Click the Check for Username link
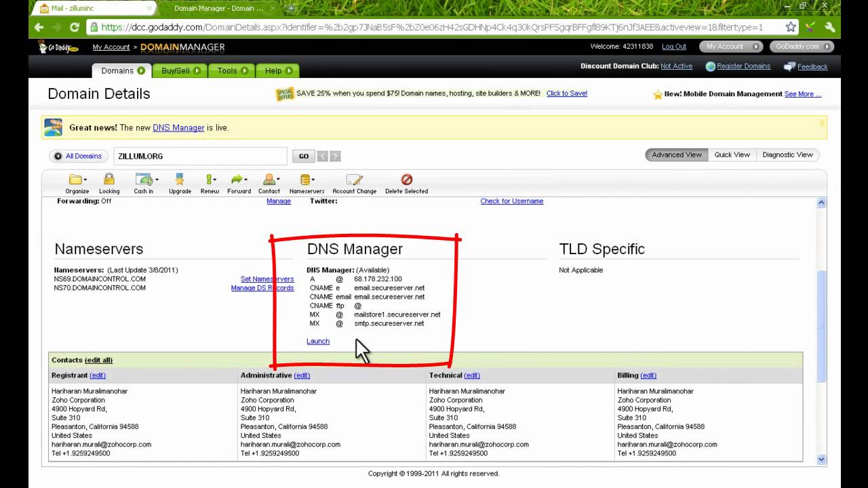 (512, 201)
